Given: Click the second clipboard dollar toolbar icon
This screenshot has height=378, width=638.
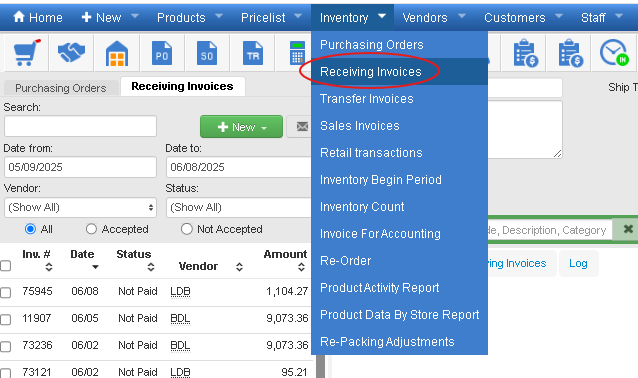Looking at the screenshot, I should tap(570, 53).
